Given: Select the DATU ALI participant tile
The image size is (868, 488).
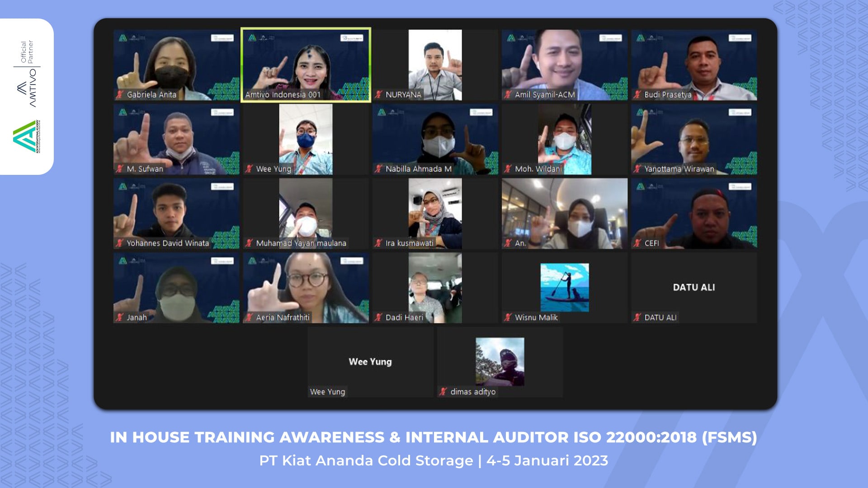Looking at the screenshot, I should 693,287.
